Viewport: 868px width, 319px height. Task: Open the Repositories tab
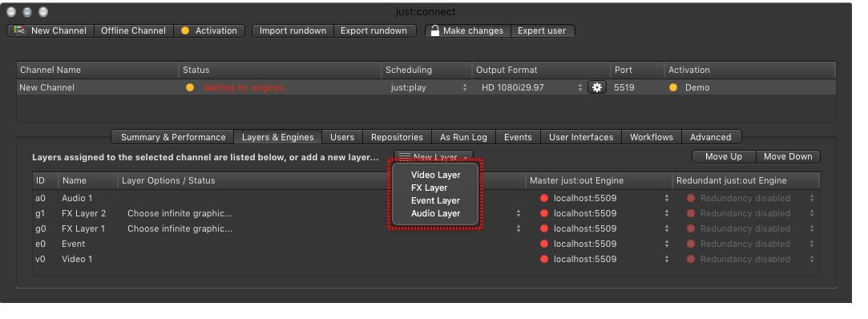(x=397, y=137)
